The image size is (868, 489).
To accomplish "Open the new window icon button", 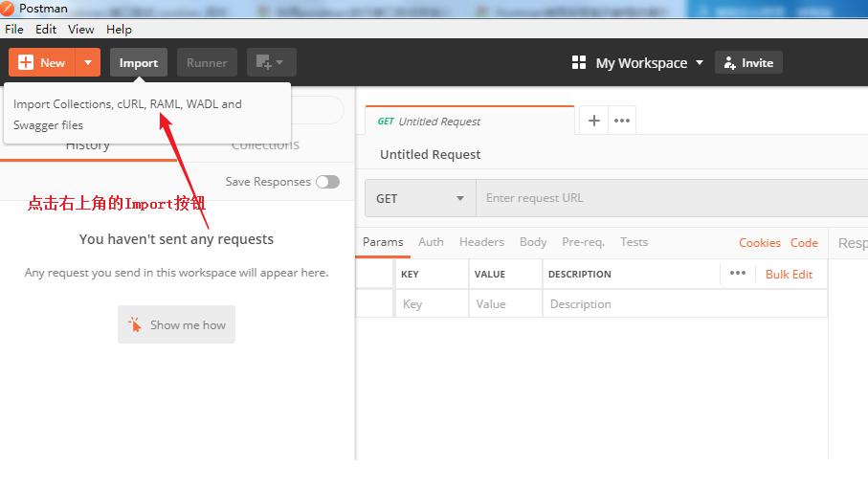I will pyautogui.click(x=271, y=63).
